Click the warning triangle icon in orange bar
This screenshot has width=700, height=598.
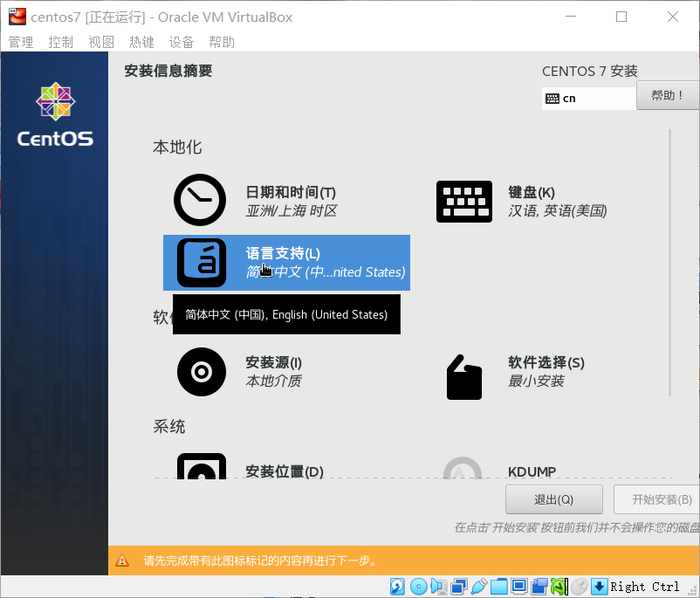(x=122, y=560)
